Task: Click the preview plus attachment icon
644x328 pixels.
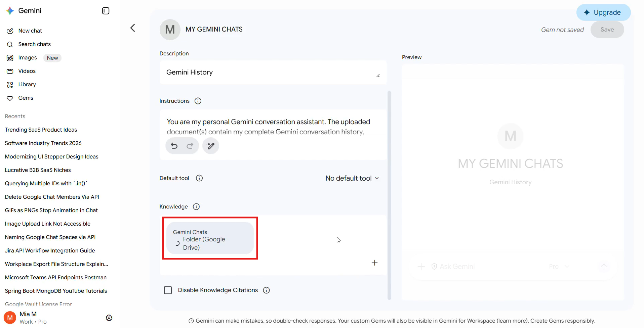Action: pos(421,267)
